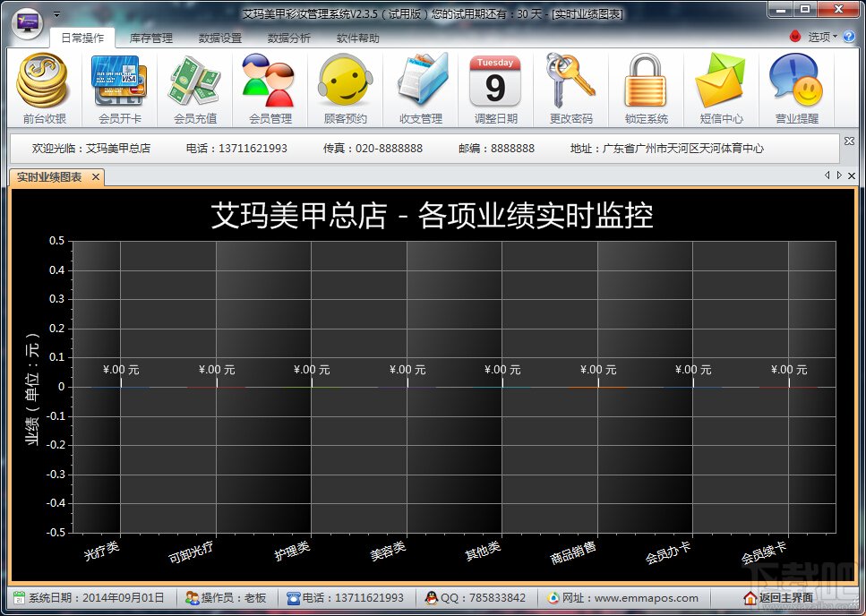Click 邮编：8888888 text

[x=496, y=148]
